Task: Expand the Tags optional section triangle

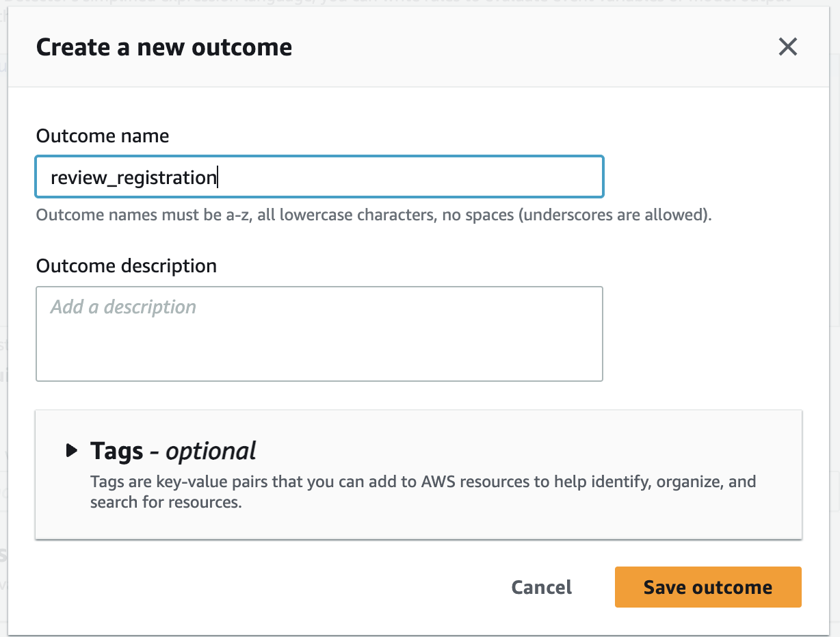Action: pyautogui.click(x=71, y=450)
